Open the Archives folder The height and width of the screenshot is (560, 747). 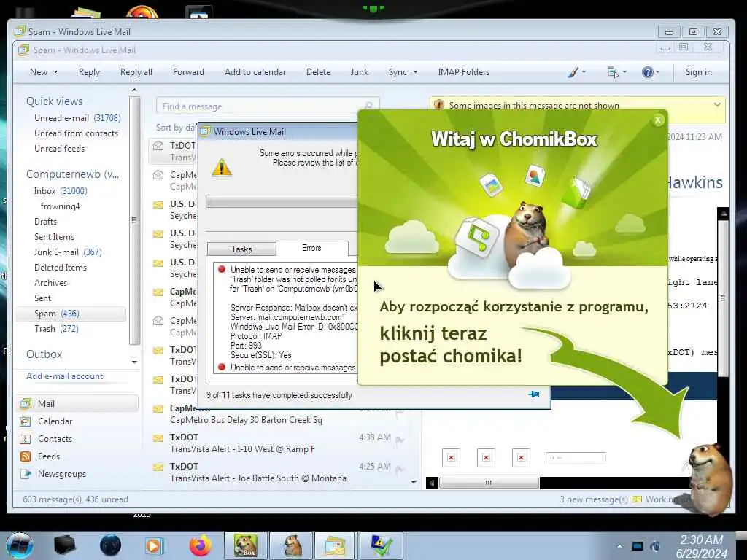tap(50, 282)
